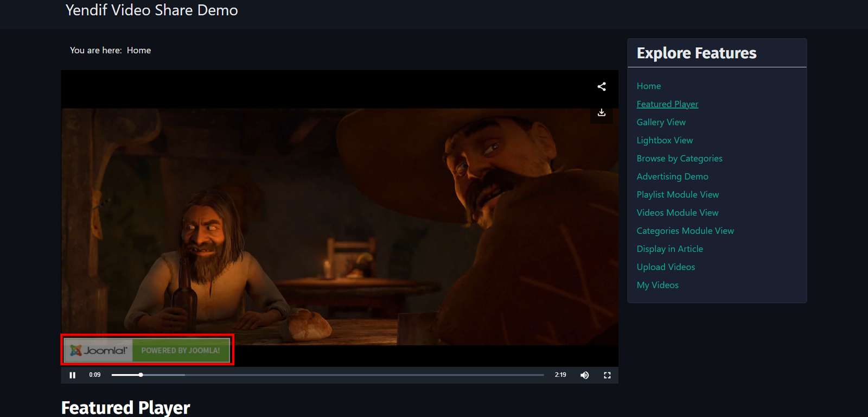Click the Explore Features heading
The image size is (868, 417).
coord(697,53)
